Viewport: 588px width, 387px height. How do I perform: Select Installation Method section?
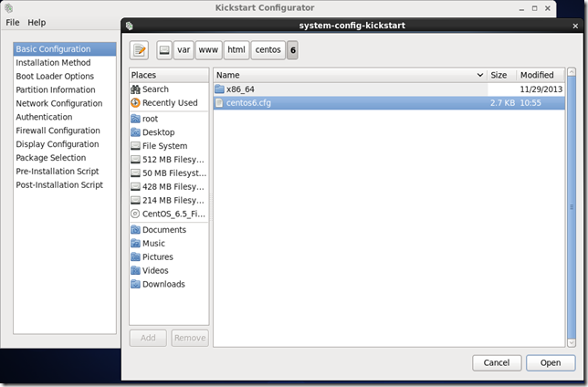[65, 63]
